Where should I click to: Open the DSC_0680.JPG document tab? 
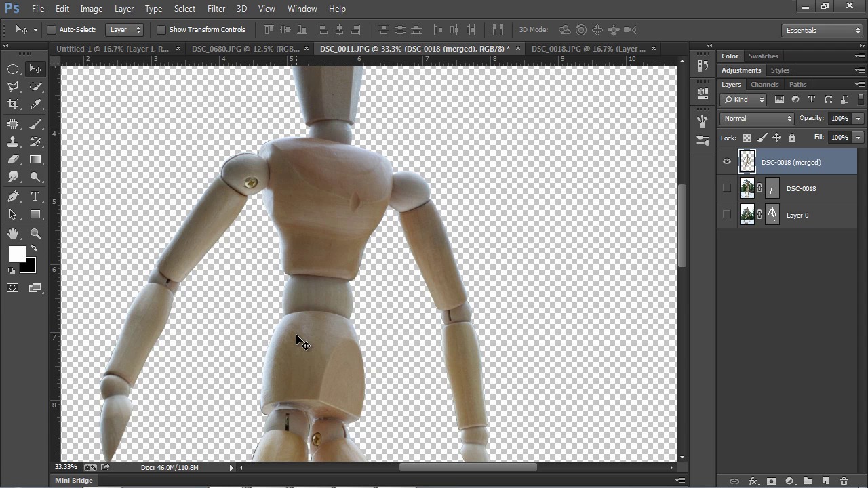coord(245,49)
